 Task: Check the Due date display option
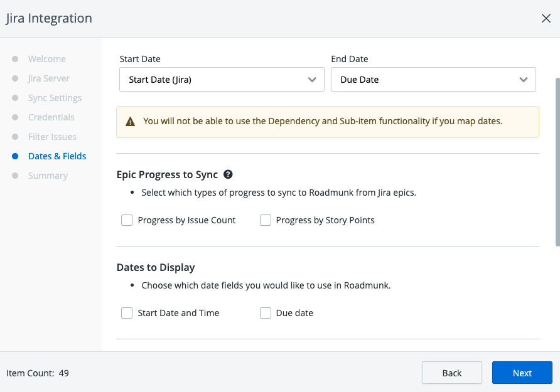pos(266,313)
